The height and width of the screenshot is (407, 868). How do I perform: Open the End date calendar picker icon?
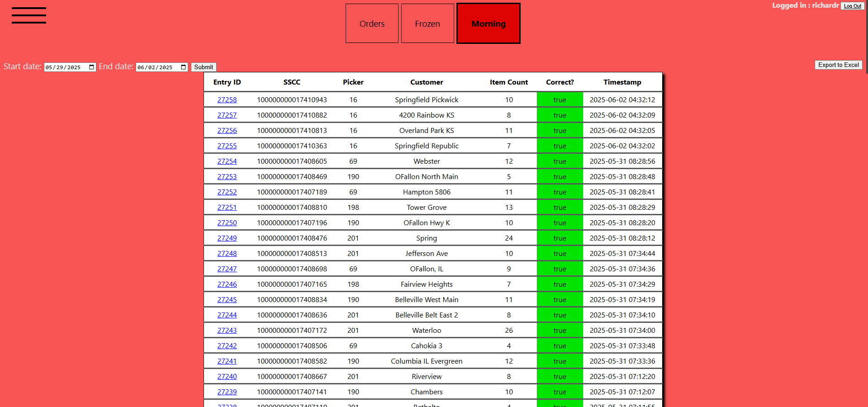pyautogui.click(x=184, y=67)
